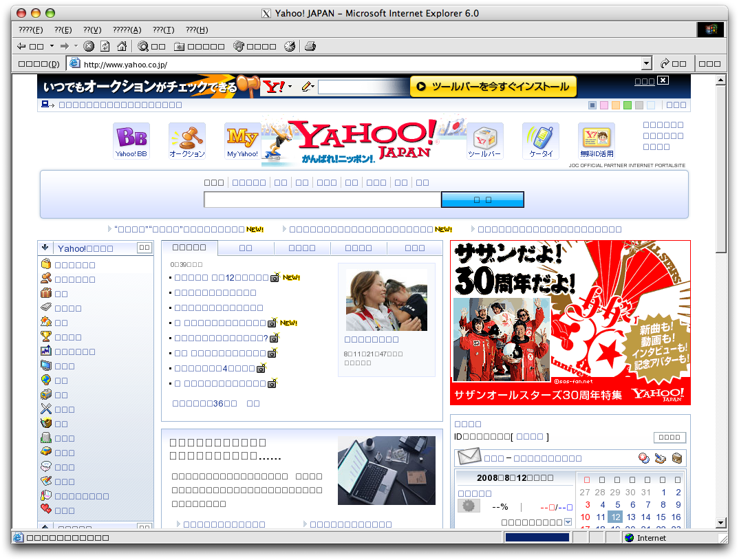Reload the page with the Refresh icon
Image resolution: width=739 pixels, height=560 pixels.
click(x=105, y=46)
